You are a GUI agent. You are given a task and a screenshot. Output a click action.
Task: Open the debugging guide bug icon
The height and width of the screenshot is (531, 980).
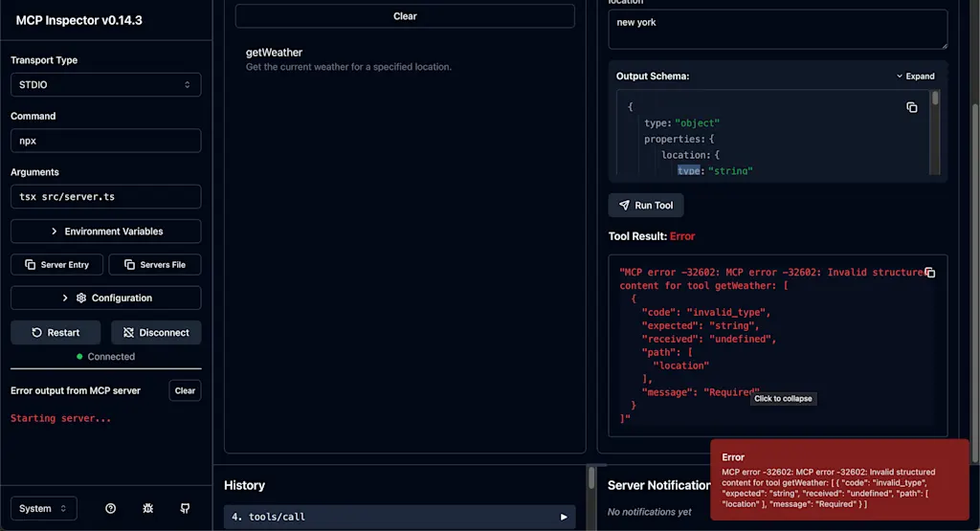(148, 508)
